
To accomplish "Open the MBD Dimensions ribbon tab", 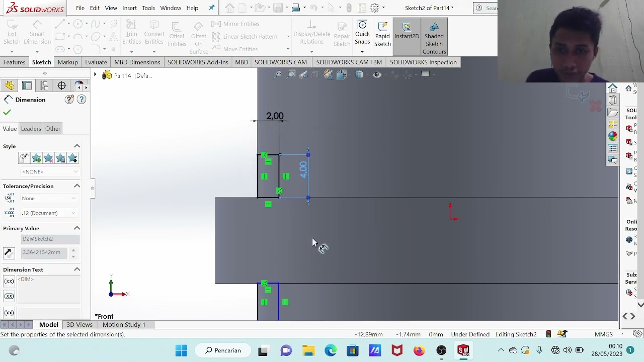I will pyautogui.click(x=137, y=62).
